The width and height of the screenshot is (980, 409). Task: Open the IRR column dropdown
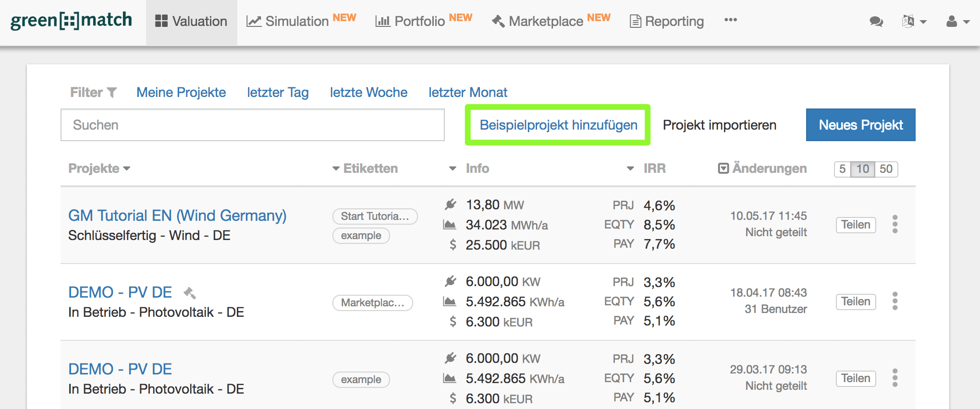[630, 168]
